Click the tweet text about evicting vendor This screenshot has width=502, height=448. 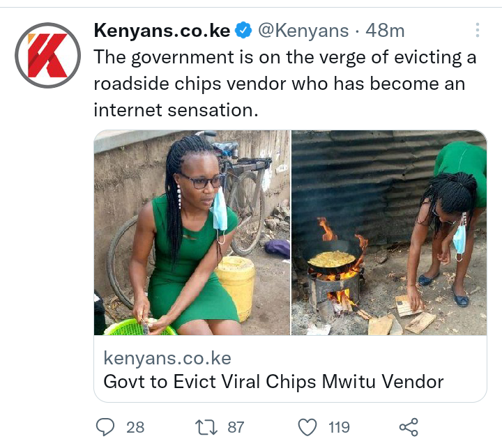(x=285, y=84)
